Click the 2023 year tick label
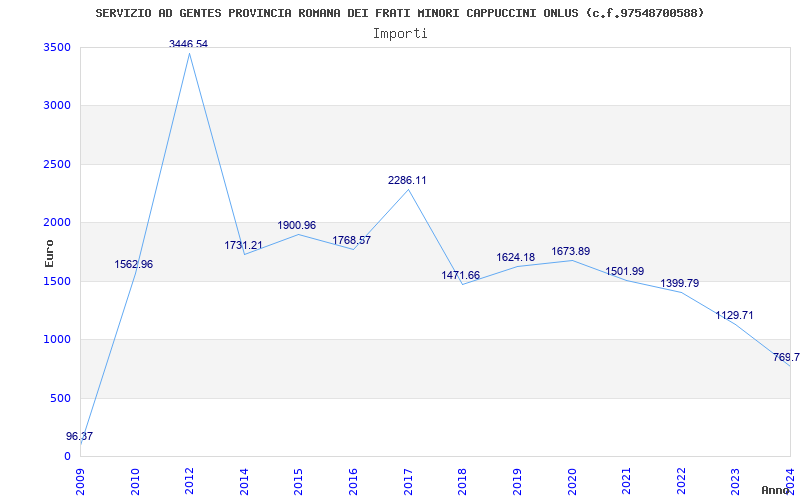Screen dimensions: 800x500 (735, 482)
